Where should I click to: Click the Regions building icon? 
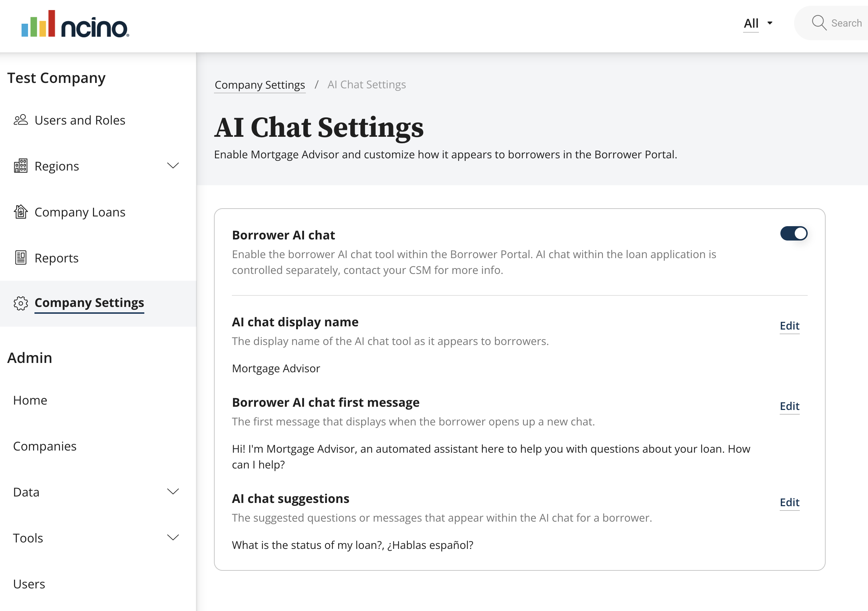21,165
